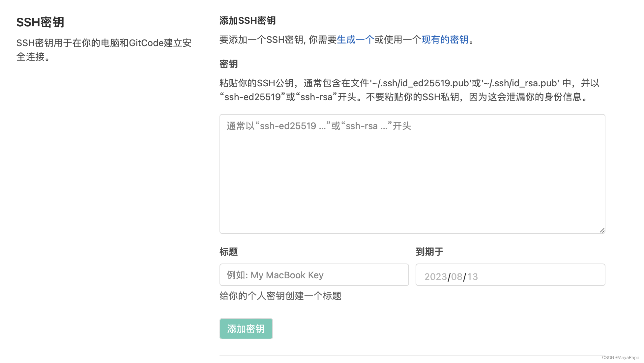
Task: Open the 生成一个 link
Action: click(x=355, y=40)
